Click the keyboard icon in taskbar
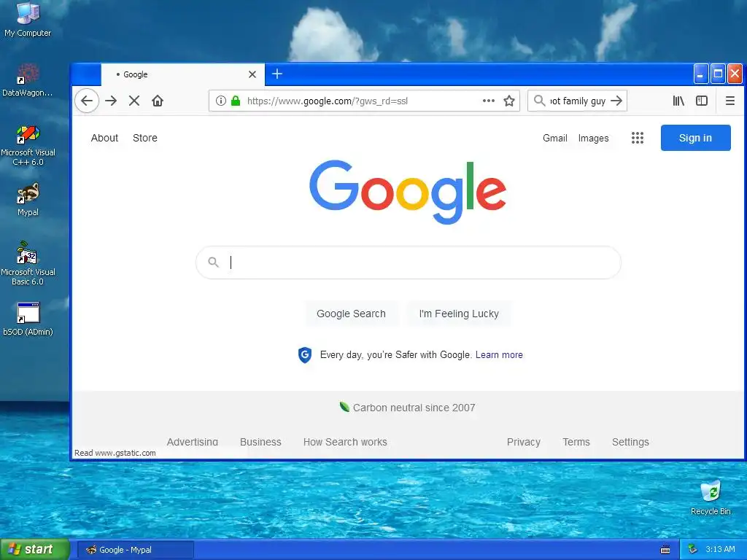 [665, 550]
